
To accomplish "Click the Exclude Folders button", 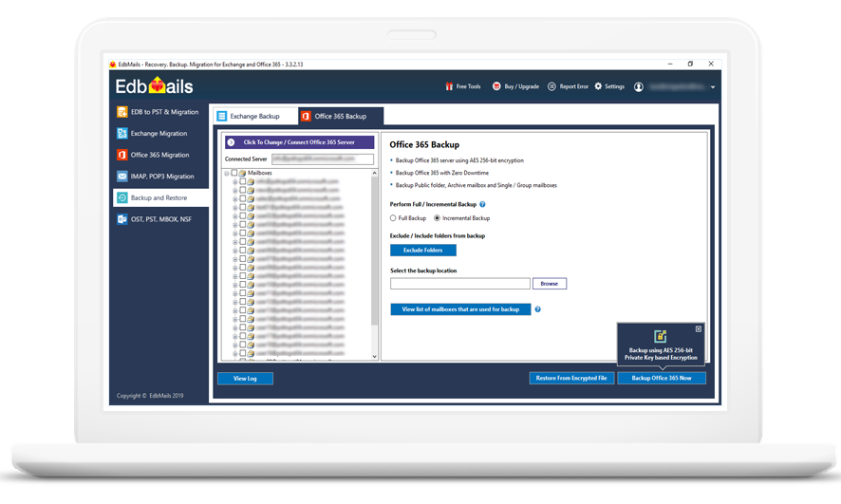I will 423,250.
